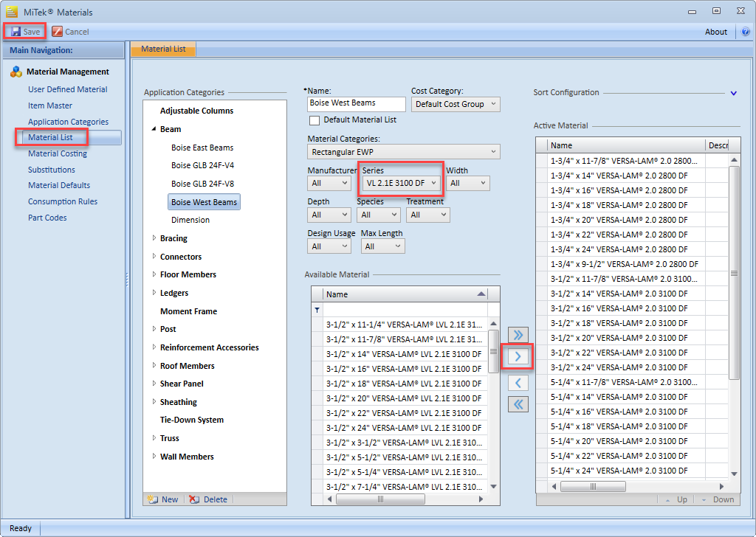Screen dimensions: 756x537
Task: Select Boise GLB 24F-V4 category
Action: click(x=202, y=165)
